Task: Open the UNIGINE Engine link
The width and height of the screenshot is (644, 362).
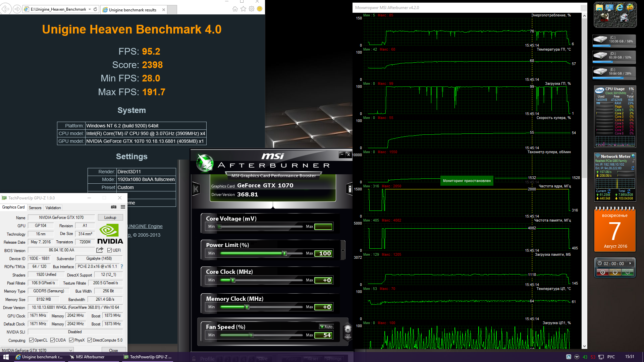Action: (x=145, y=226)
